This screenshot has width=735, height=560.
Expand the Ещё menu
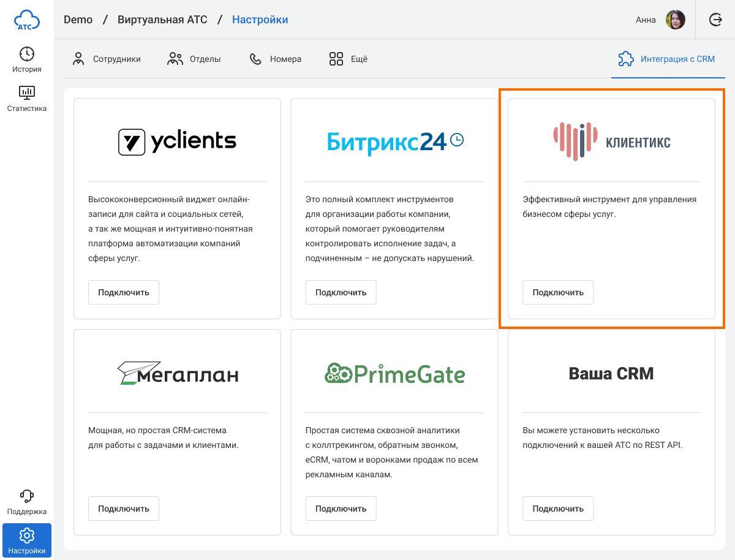[x=349, y=59]
